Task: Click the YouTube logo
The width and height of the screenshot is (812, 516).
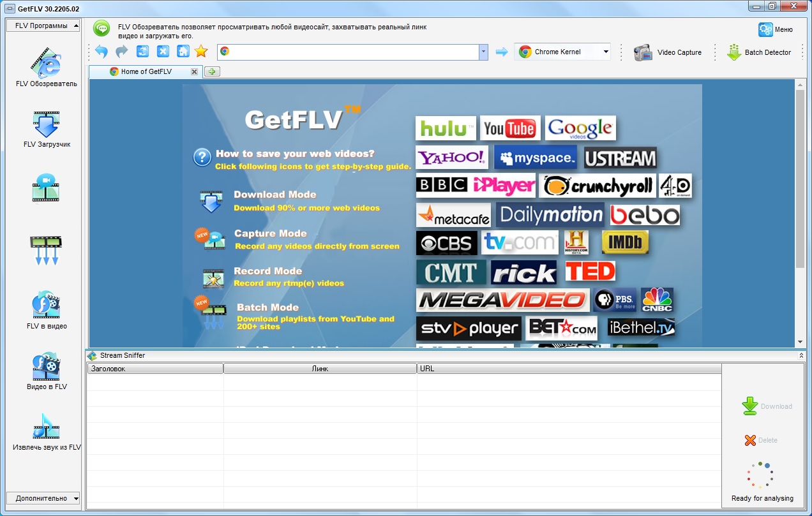Action: tap(510, 128)
